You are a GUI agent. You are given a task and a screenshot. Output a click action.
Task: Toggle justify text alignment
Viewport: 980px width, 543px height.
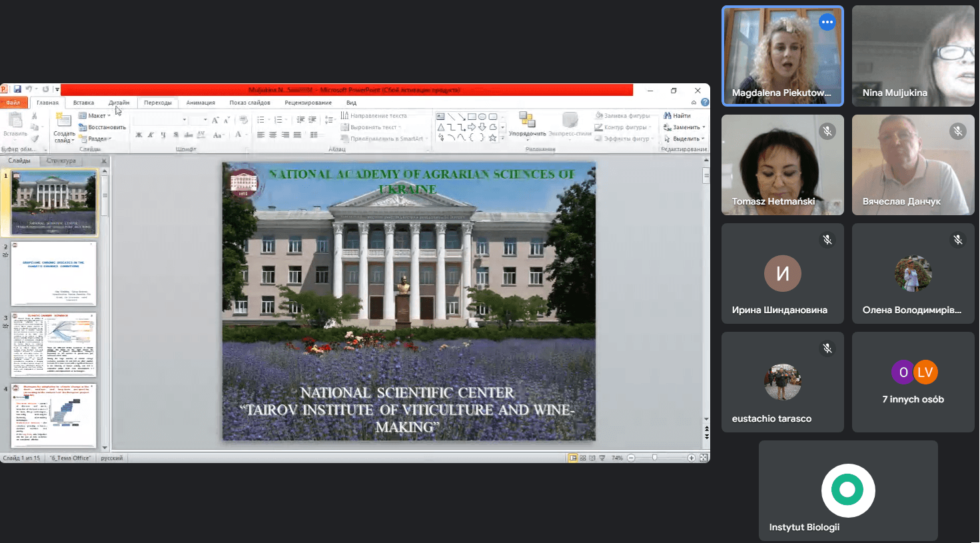point(297,135)
